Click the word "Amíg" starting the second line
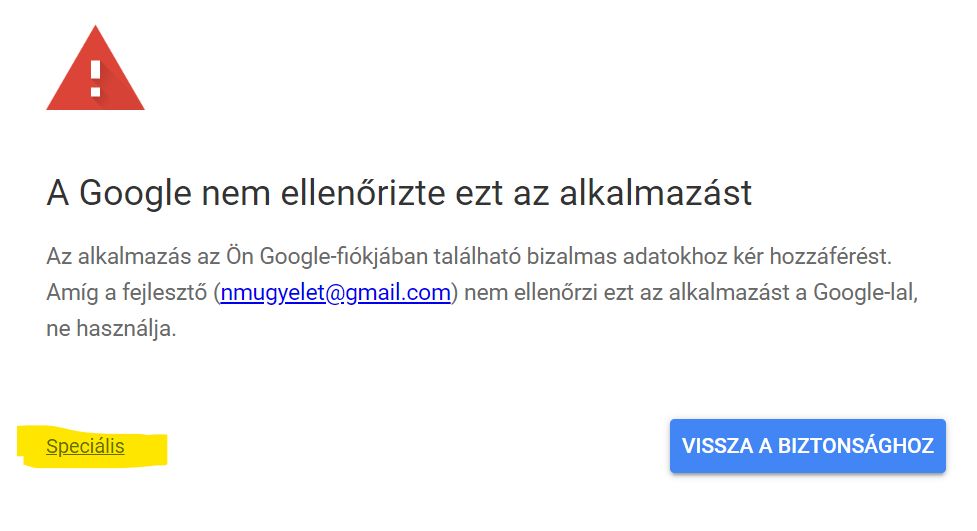Image resolution: width=977 pixels, height=531 pixels. 68,293
